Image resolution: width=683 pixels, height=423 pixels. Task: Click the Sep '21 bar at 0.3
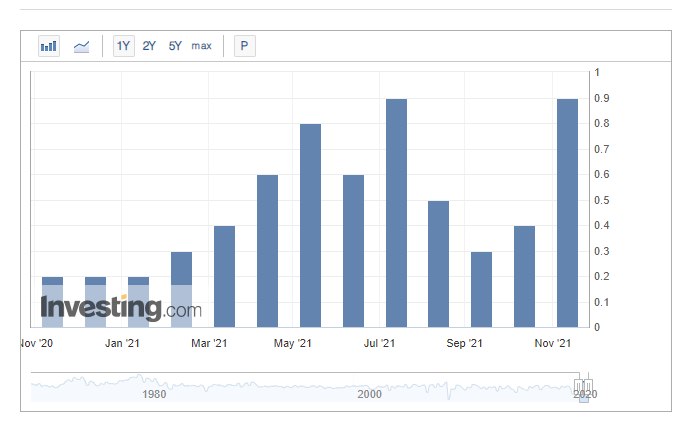click(x=481, y=289)
